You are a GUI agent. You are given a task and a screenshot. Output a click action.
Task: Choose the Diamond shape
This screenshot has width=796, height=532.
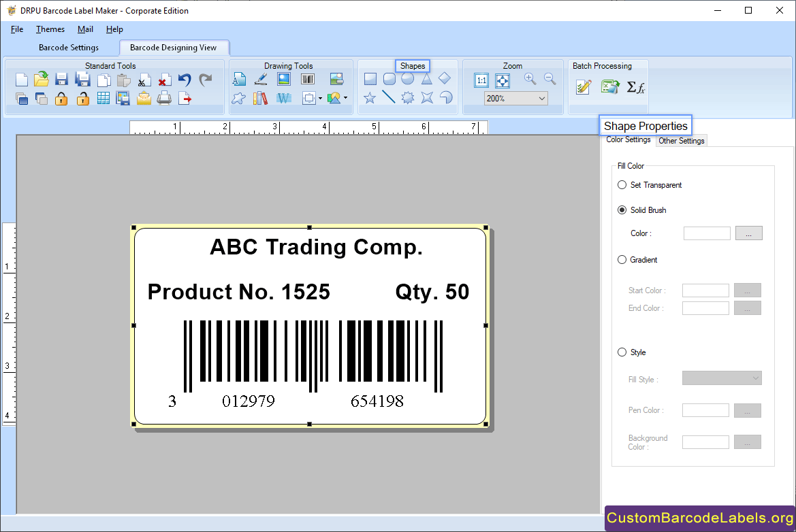(x=445, y=79)
